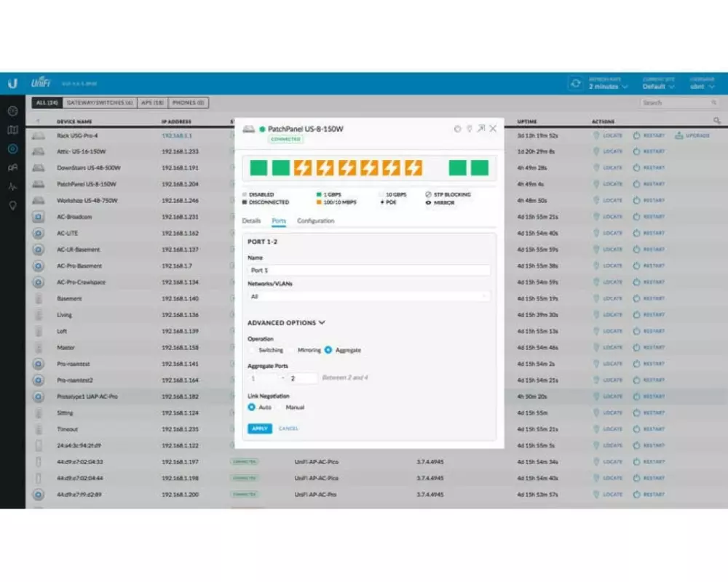The image size is (728, 582).
Task: Open the Ports tab in PatchPanel dialog
Action: pos(279,221)
